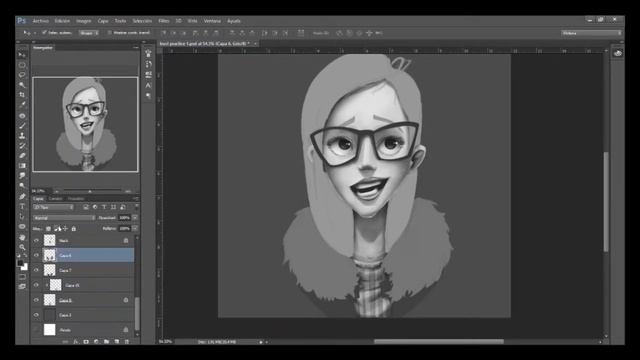Open the Relleno slider arrow

coord(135,229)
